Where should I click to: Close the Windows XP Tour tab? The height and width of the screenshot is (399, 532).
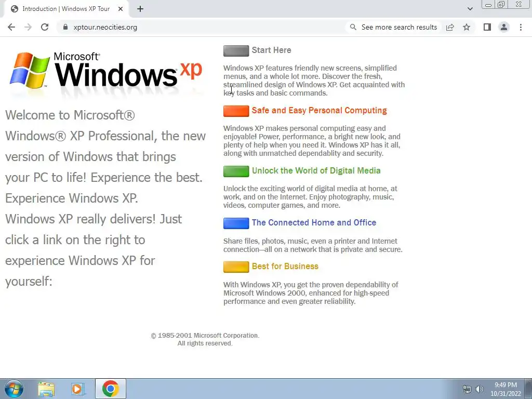(121, 9)
